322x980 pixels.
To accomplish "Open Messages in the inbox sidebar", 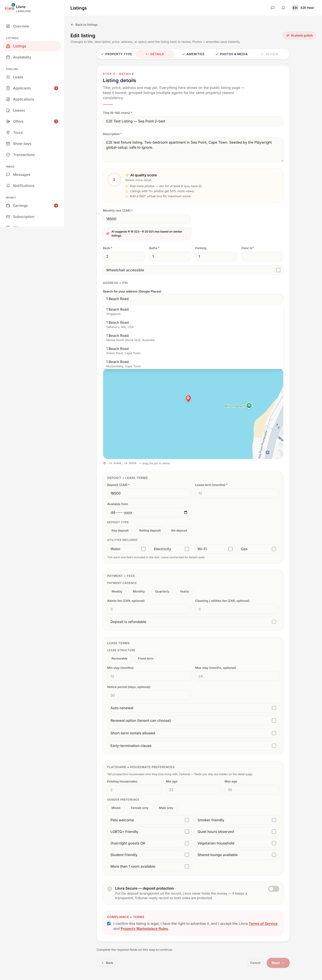I will 32,175.
